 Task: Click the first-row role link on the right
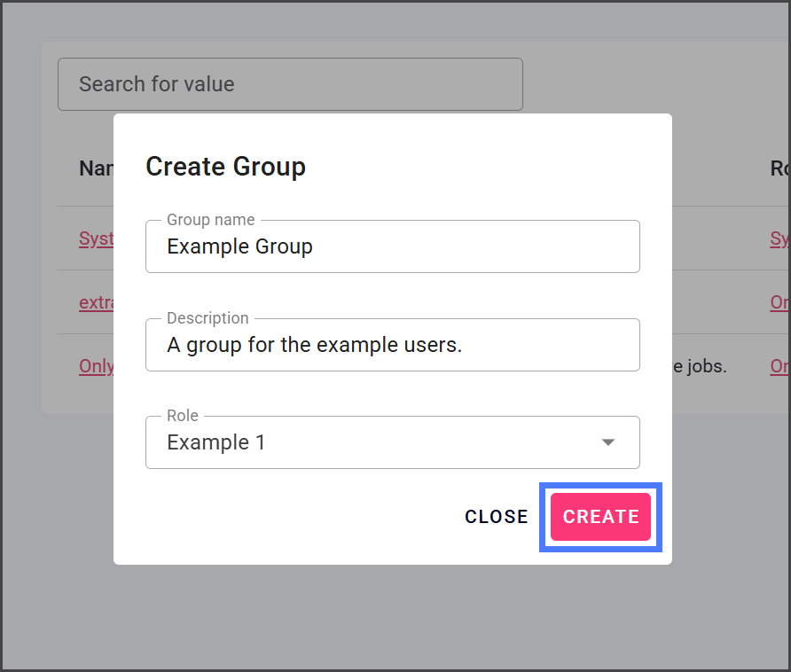tap(779, 238)
